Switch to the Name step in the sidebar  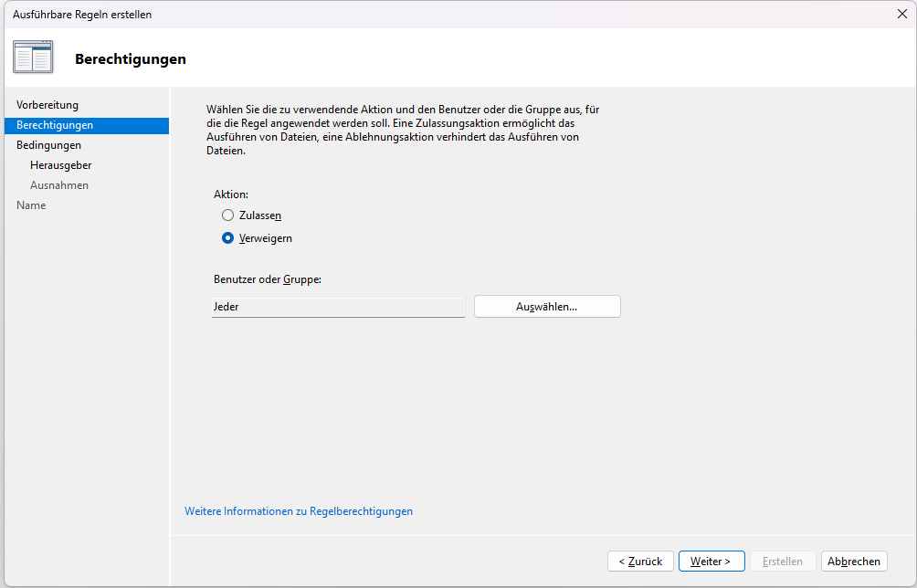[31, 205]
